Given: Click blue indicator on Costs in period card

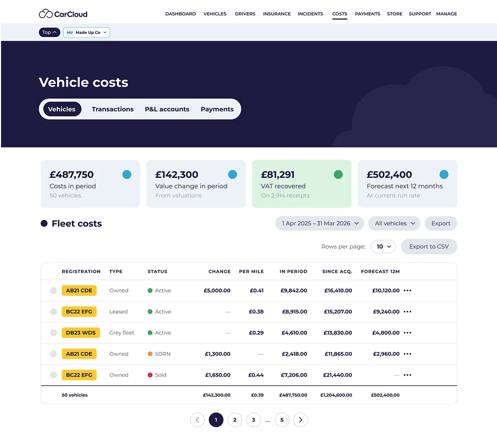Looking at the screenshot, I should pyautogui.click(x=127, y=174).
